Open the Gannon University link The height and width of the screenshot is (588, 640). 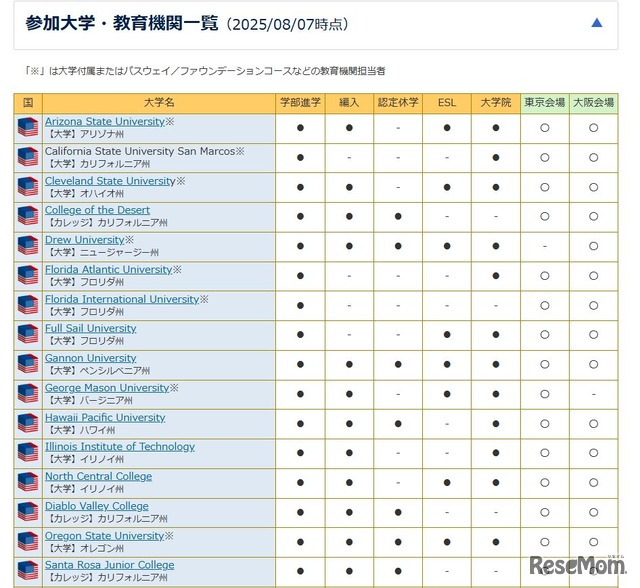point(91,358)
